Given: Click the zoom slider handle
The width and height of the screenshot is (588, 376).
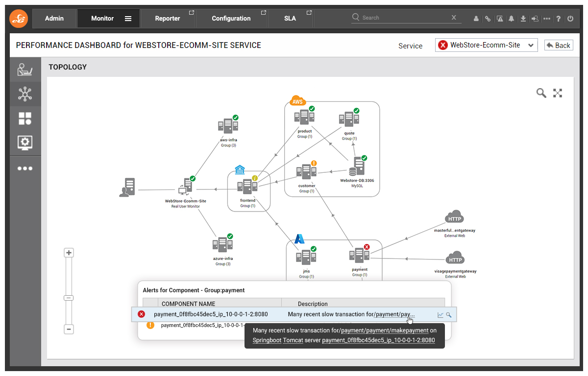Looking at the screenshot, I should pos(69,298).
